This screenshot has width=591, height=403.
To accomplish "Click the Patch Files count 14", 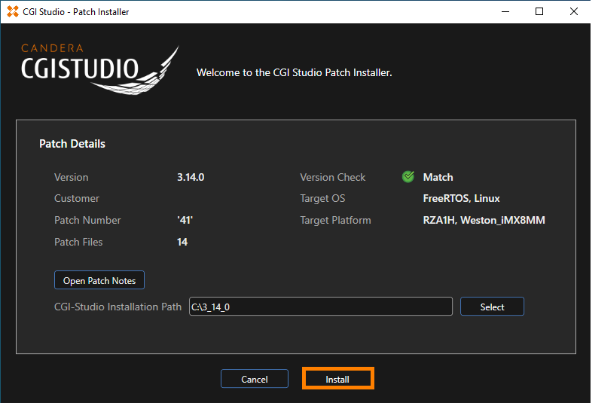I will tap(182, 242).
